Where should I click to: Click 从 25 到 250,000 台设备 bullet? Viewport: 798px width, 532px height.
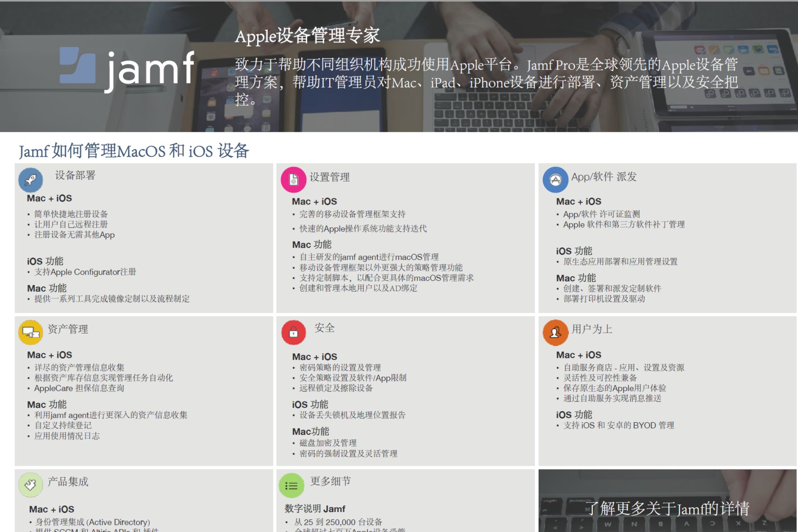(338, 522)
